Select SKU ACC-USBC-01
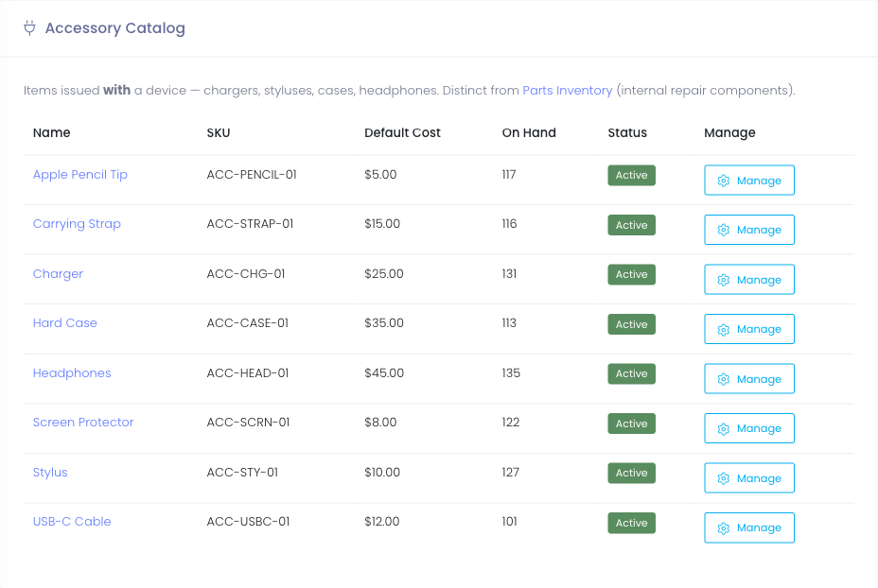Image resolution: width=878 pixels, height=588 pixels. coord(248,522)
